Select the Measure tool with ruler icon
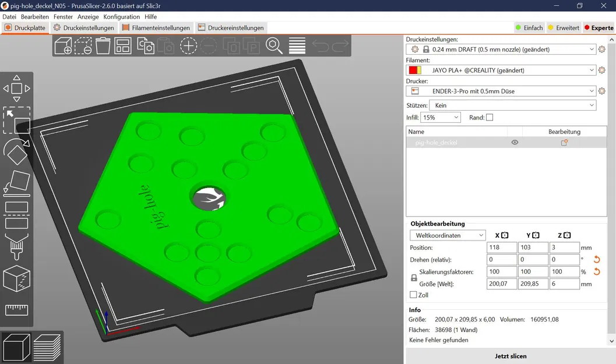The height and width of the screenshot is (364, 616). (x=17, y=310)
